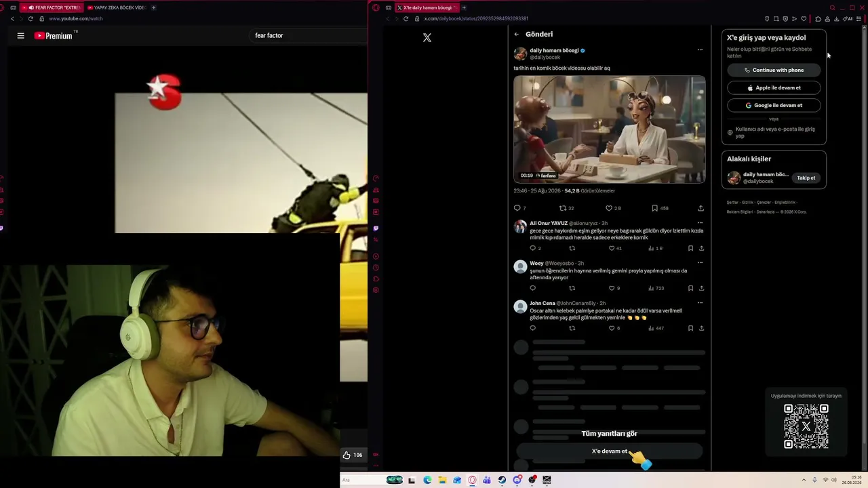Switch to YAPAY ZEKA BÖCEK VİDEO tab
Image resolution: width=868 pixels, height=488 pixels.
point(116,7)
